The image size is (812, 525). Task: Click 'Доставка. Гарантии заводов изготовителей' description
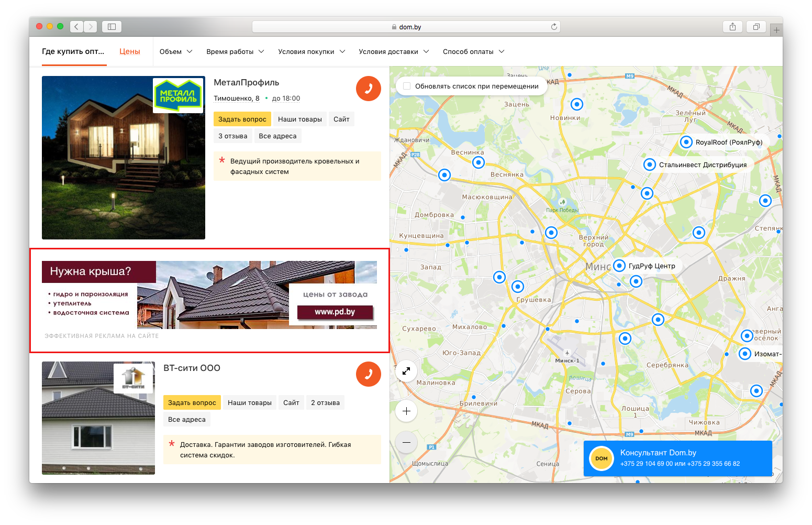(272, 450)
